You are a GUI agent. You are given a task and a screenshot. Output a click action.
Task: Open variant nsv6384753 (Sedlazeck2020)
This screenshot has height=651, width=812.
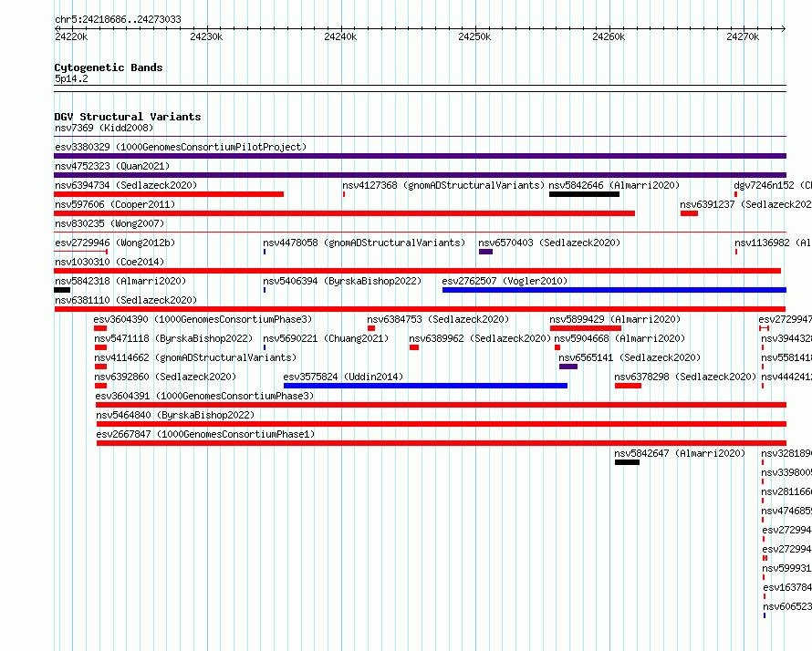438,319
